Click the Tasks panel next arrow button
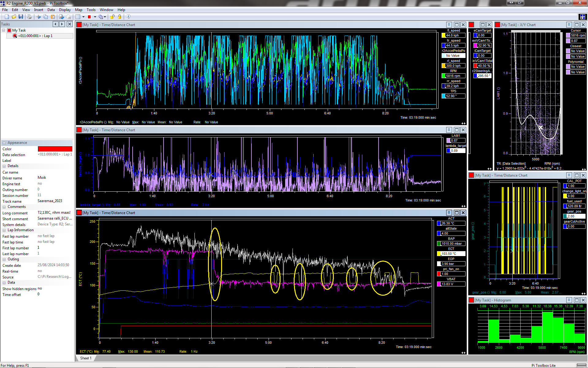Viewport: 588px width, 368px height. [62, 24]
